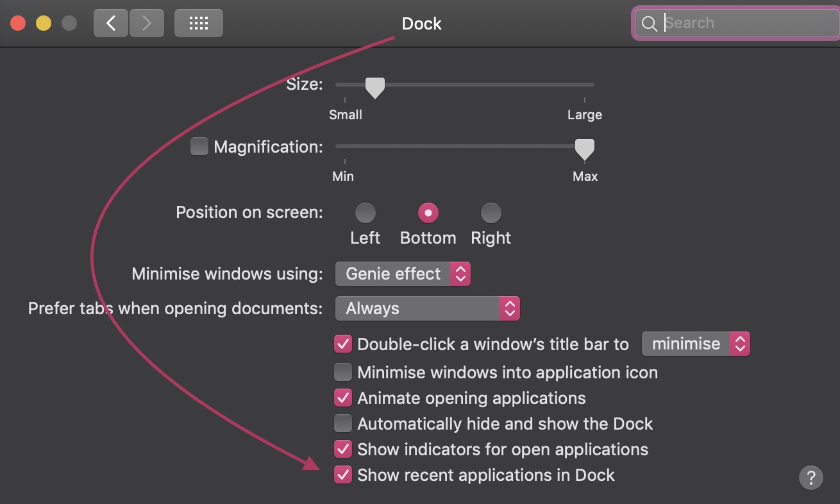Minimise the window with the yellow button
This screenshot has height=504, width=840.
(44, 23)
